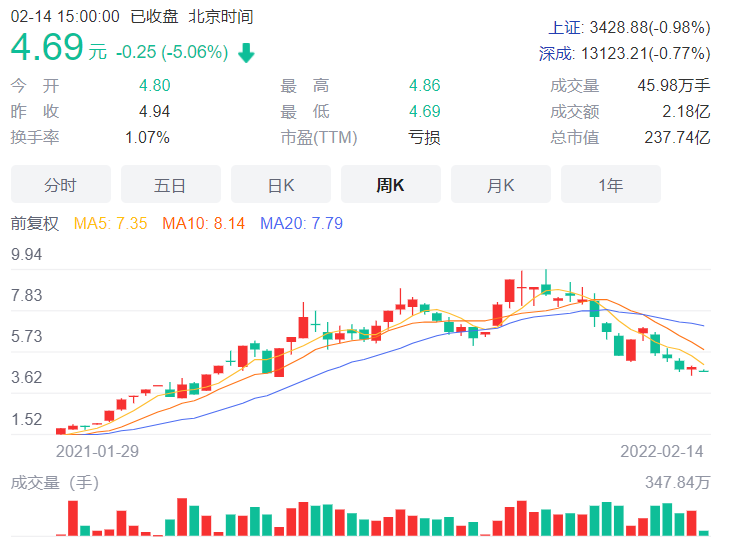The height and width of the screenshot is (544, 731).
Task: Click the 换手率 value 1.07%
Action: pos(147,138)
